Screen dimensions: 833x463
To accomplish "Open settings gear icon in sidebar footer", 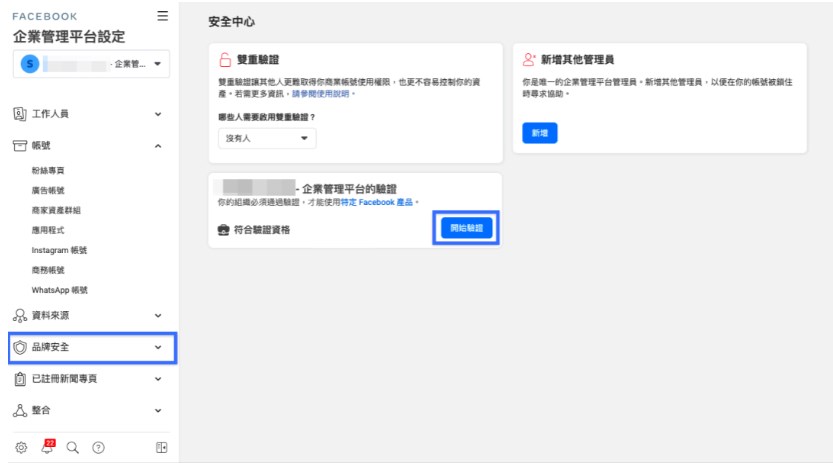I will pos(21,448).
